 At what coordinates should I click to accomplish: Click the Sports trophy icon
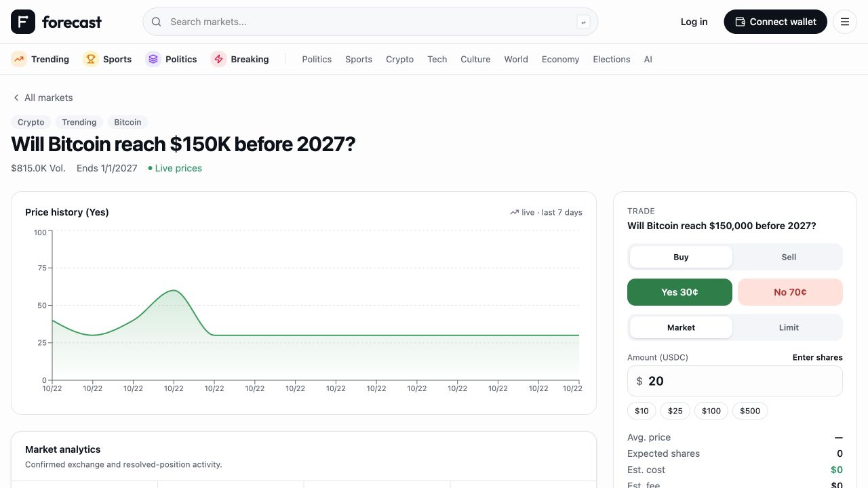coord(91,59)
